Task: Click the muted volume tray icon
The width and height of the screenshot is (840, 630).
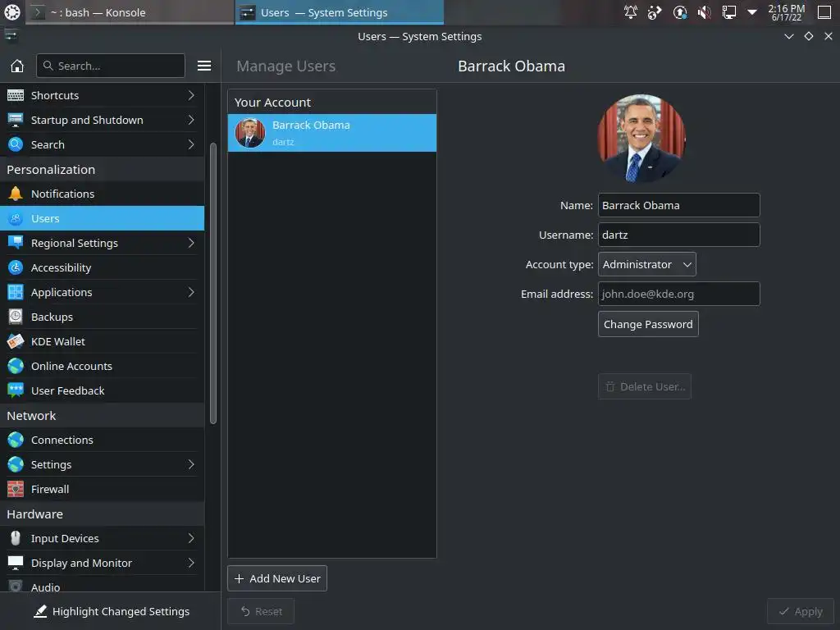Action: pos(705,11)
